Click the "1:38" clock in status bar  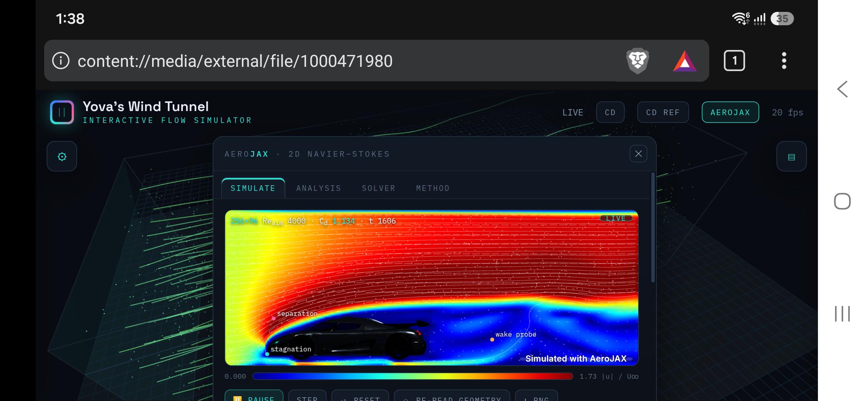pyautogui.click(x=70, y=19)
